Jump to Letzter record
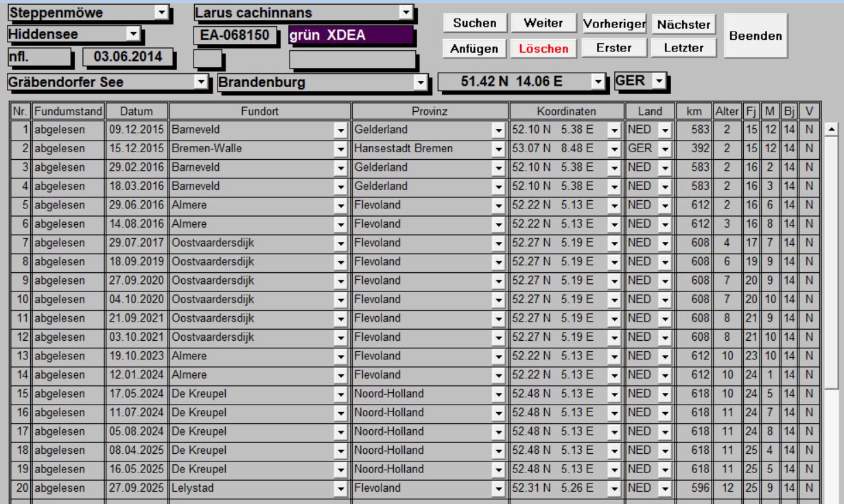Screen dimensions: 844x504 click(x=683, y=48)
